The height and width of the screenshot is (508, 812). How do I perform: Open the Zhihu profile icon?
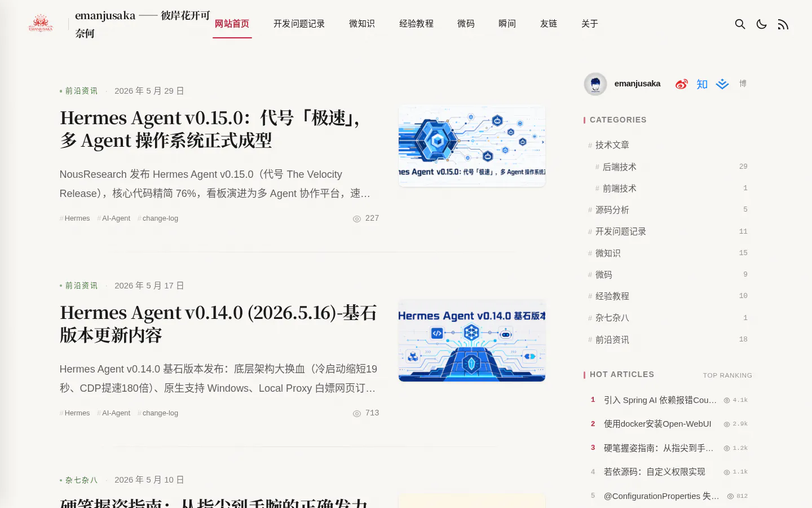702,84
